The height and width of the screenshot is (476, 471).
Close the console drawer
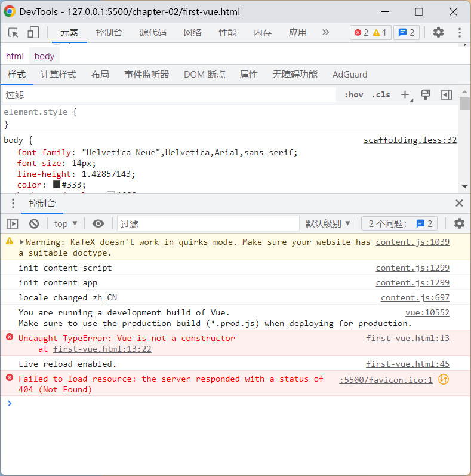[x=459, y=203]
